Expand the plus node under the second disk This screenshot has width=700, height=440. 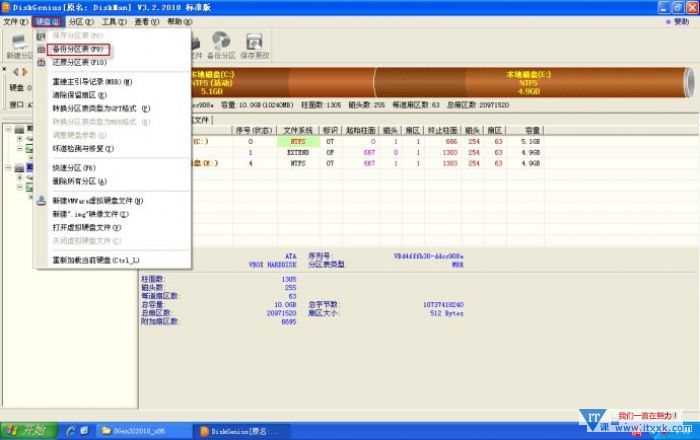(20, 178)
